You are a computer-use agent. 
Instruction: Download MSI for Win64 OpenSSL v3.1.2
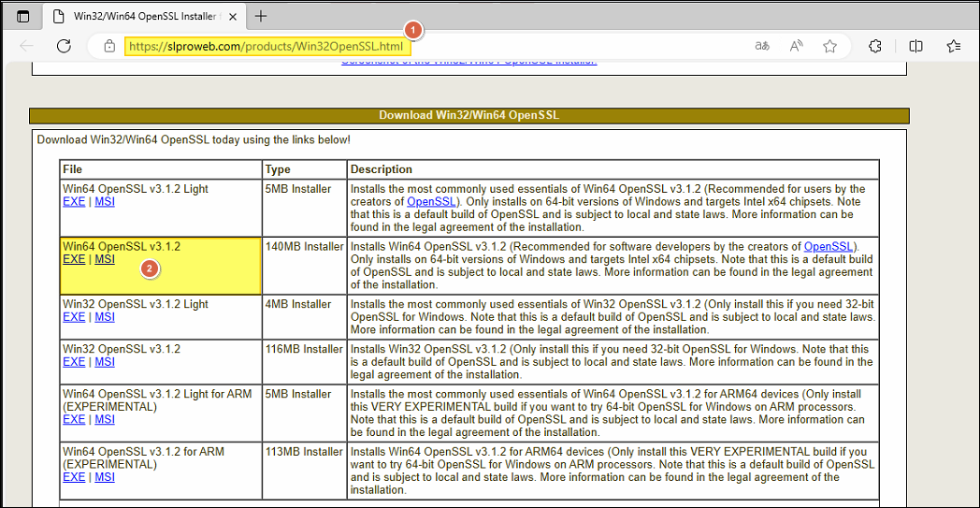pyautogui.click(x=105, y=260)
